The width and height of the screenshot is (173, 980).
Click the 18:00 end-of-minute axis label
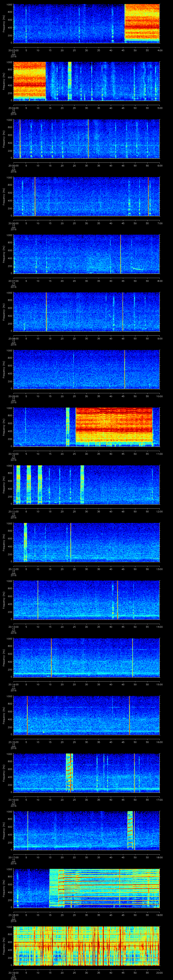coord(159,857)
